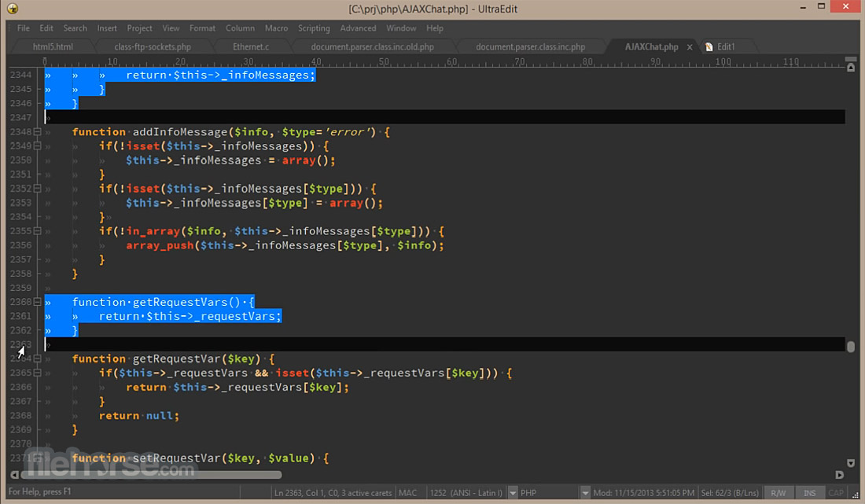Close the AJAXChat.php tab
The width and height of the screenshot is (865, 504).
(690, 47)
